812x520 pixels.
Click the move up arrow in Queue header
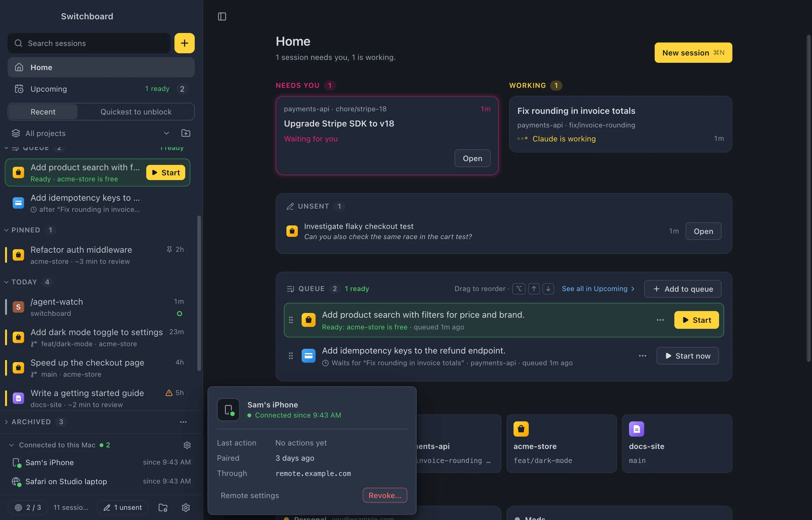[x=534, y=289]
